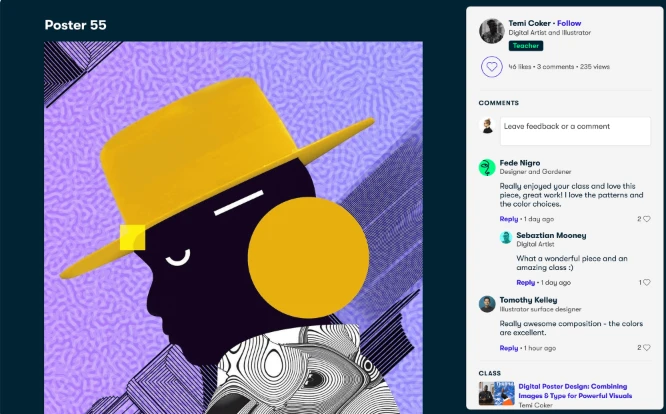Open the Digital Poster Design class link

pos(575,391)
